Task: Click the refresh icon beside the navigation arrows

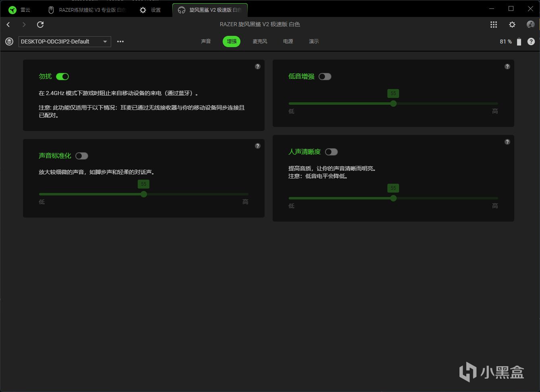Action: coord(40,25)
